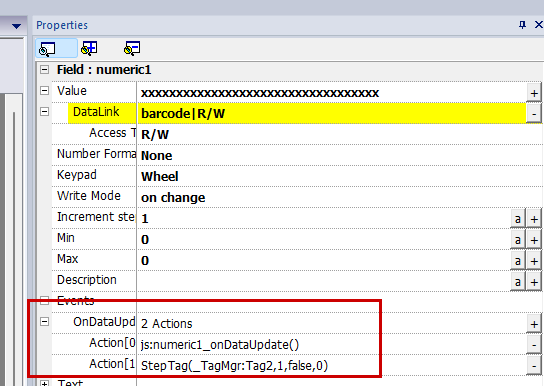Select the first properties view icon

tap(48, 49)
